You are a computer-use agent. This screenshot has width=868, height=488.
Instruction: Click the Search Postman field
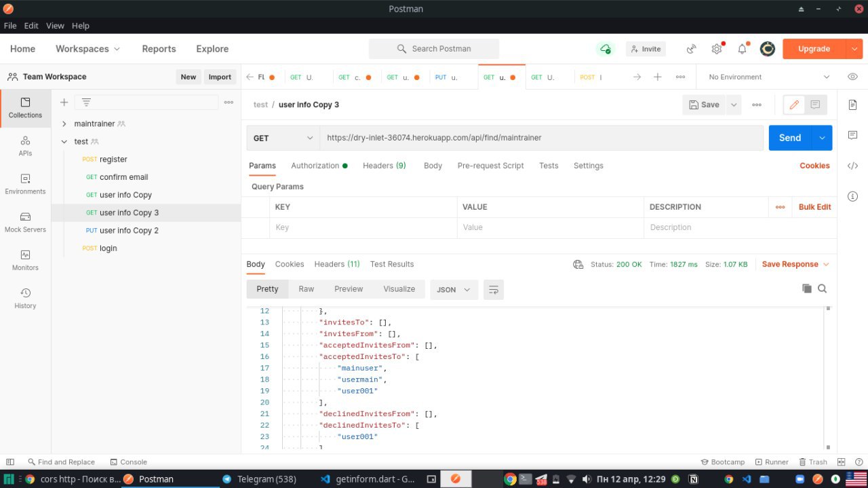coord(434,49)
